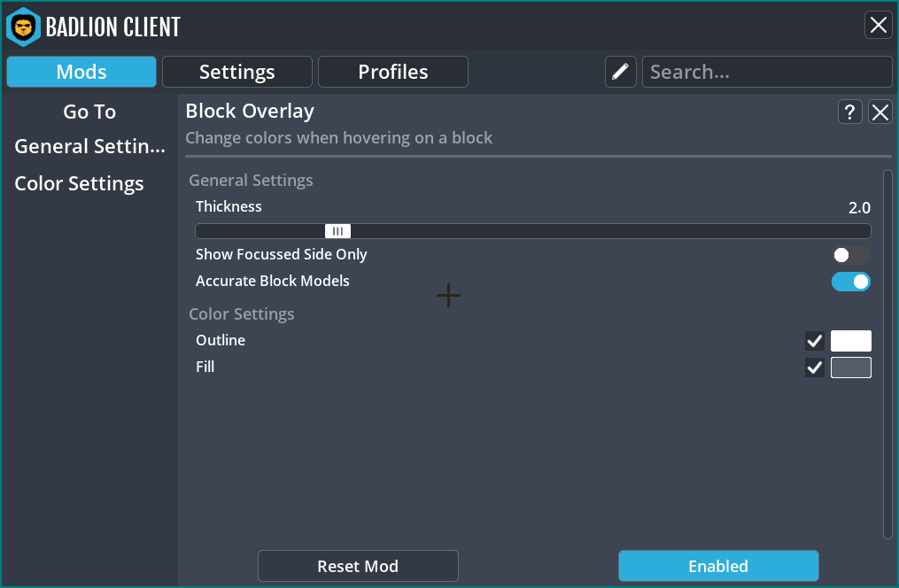Open the Settings tab

pyautogui.click(x=237, y=72)
